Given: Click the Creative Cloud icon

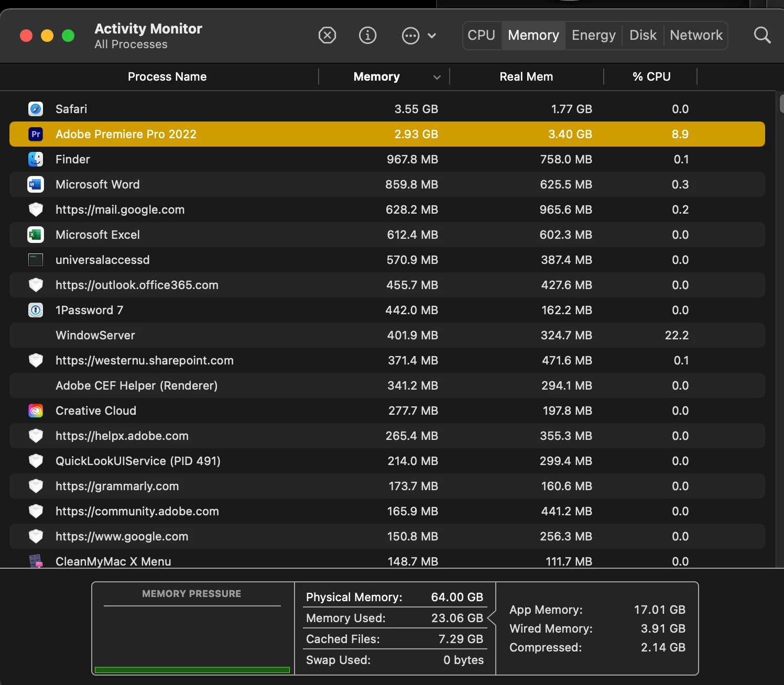Looking at the screenshot, I should [36, 411].
